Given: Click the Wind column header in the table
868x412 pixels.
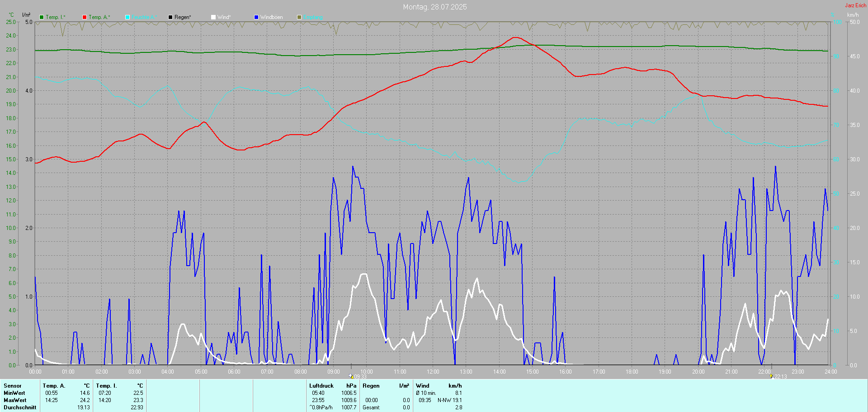Looking at the screenshot, I should point(423,386).
